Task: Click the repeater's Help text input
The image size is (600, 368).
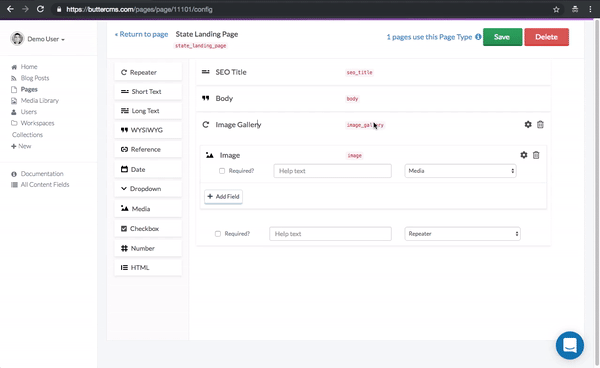Action: tap(330, 234)
